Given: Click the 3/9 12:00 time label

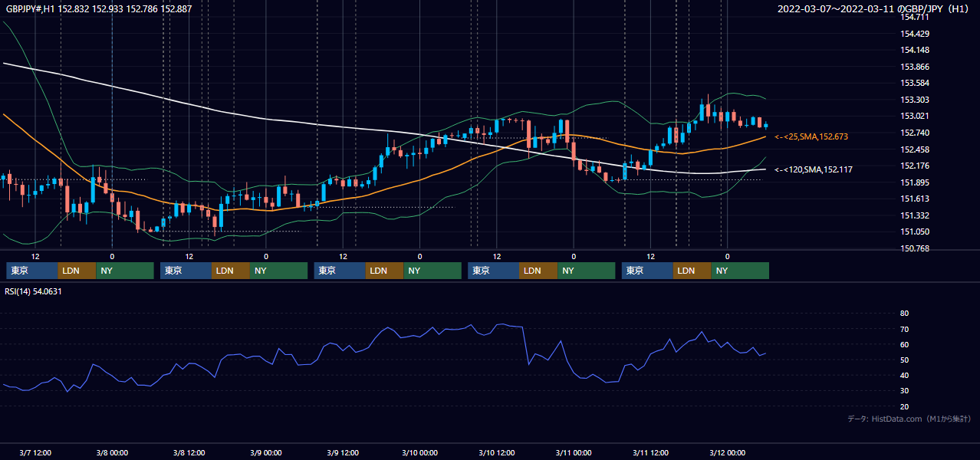Looking at the screenshot, I should (343, 453).
